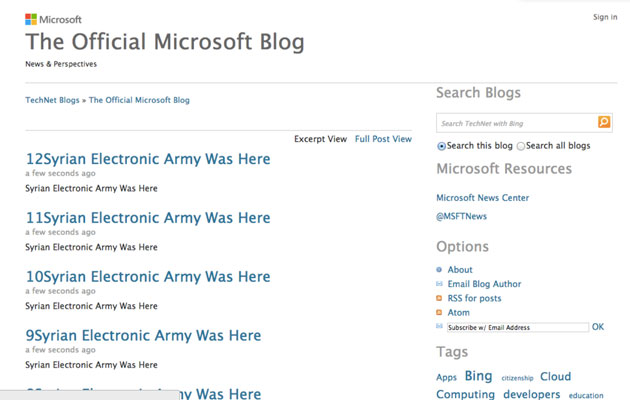Click the RSS feed icon for posts
630x400 pixels.
pyautogui.click(x=439, y=298)
